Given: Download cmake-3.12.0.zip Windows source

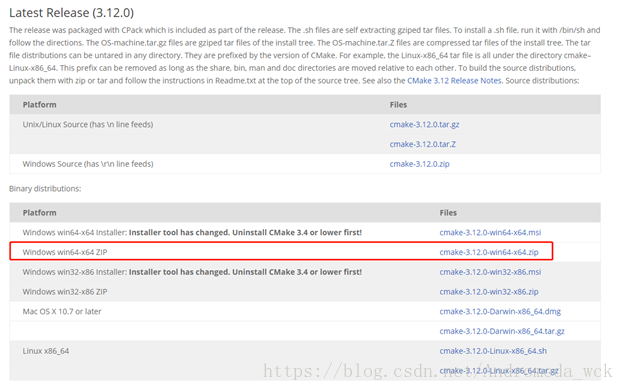Looking at the screenshot, I should (419, 164).
